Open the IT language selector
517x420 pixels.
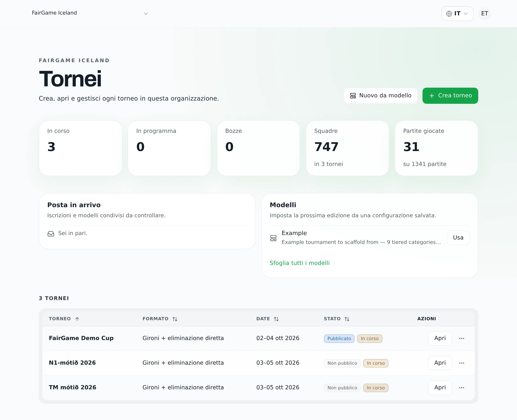pos(457,14)
